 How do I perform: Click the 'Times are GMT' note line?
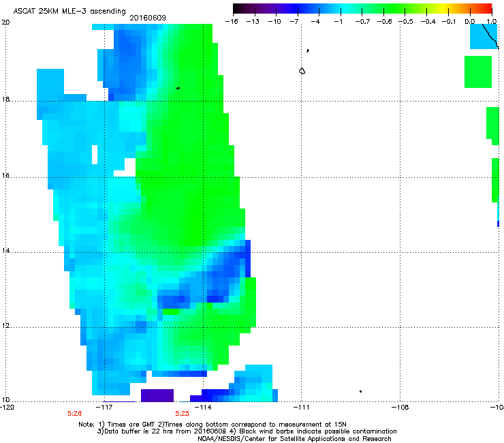(x=212, y=425)
